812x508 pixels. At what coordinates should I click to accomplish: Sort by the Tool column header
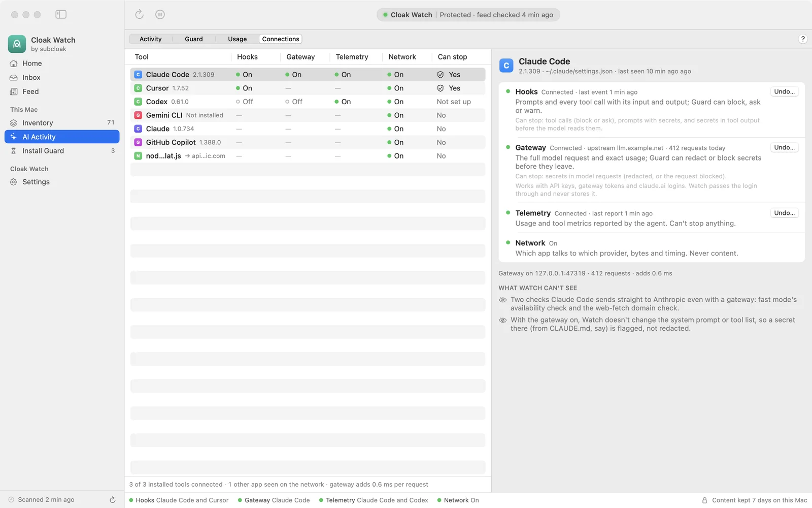(x=142, y=57)
